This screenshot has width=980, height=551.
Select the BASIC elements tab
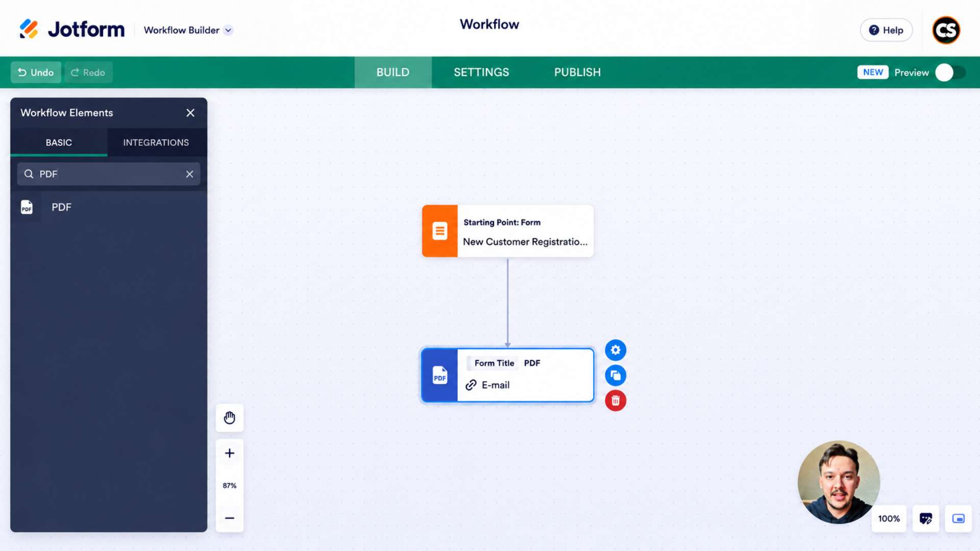(59, 142)
